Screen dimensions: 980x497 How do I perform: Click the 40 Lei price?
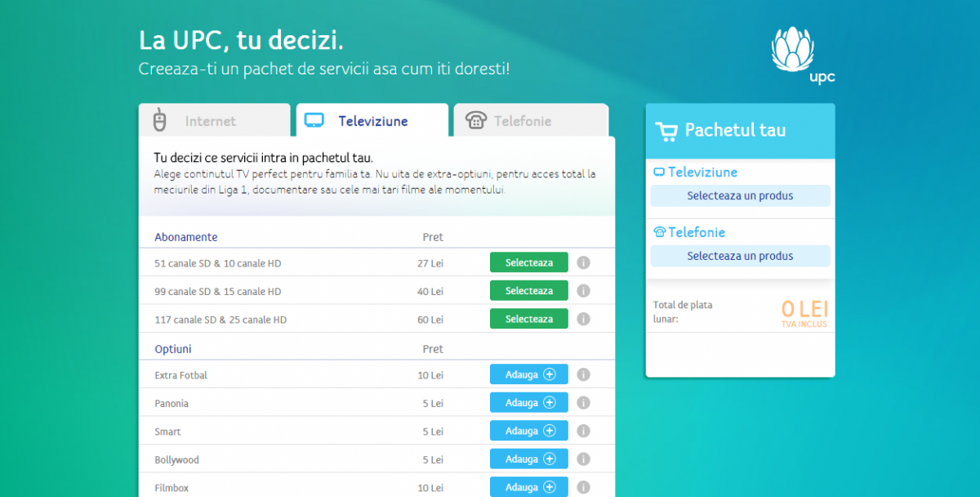(430, 291)
